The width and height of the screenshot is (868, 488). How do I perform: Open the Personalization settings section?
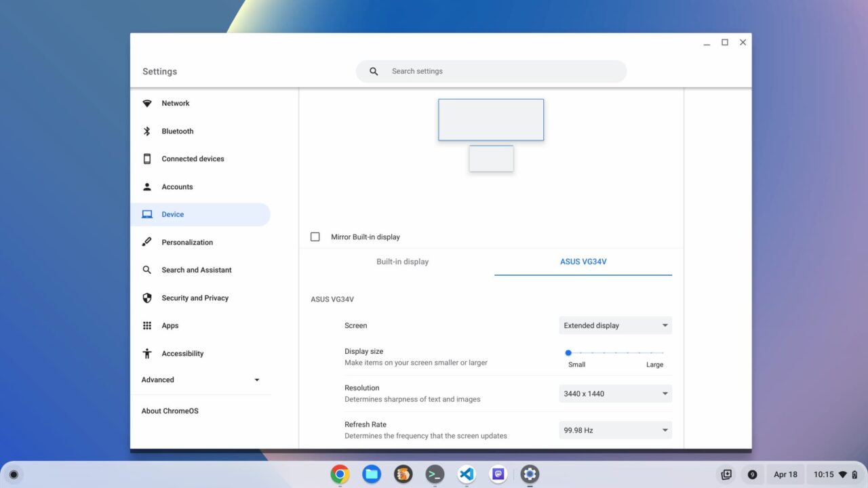tap(201, 242)
